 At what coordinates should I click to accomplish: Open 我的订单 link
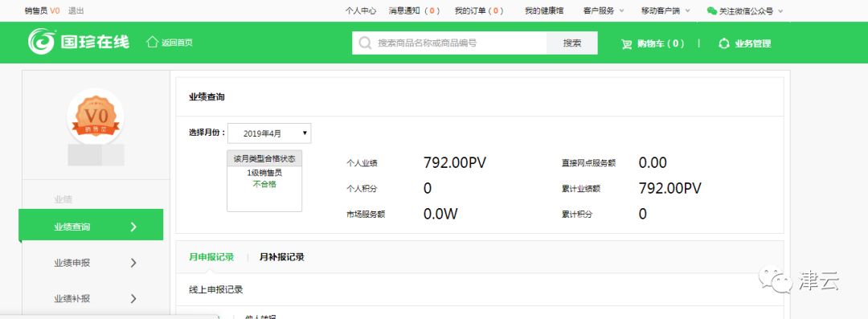[x=479, y=10]
